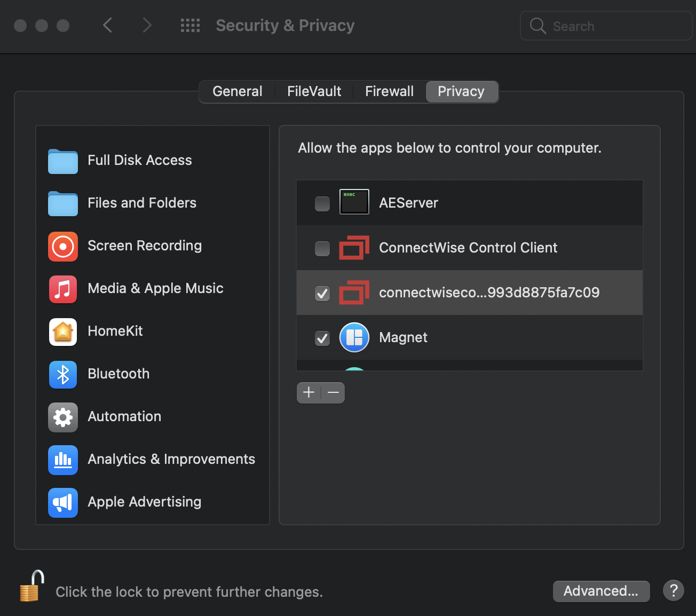Viewport: 696px width, 616px height.
Task: Click the HomeKit house icon
Action: coord(63,331)
